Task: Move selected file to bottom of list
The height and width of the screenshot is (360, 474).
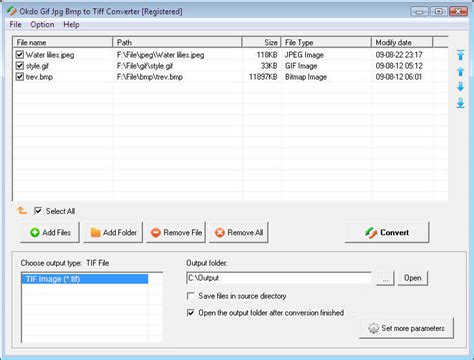Action: 460,103
